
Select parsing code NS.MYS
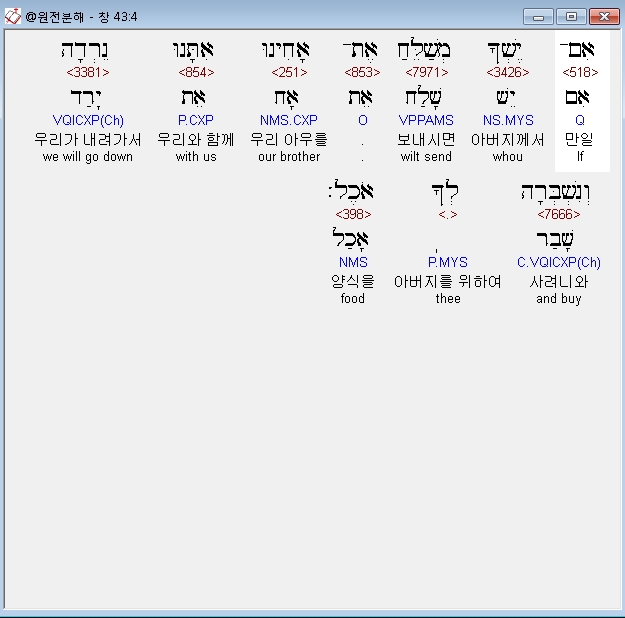(508, 120)
